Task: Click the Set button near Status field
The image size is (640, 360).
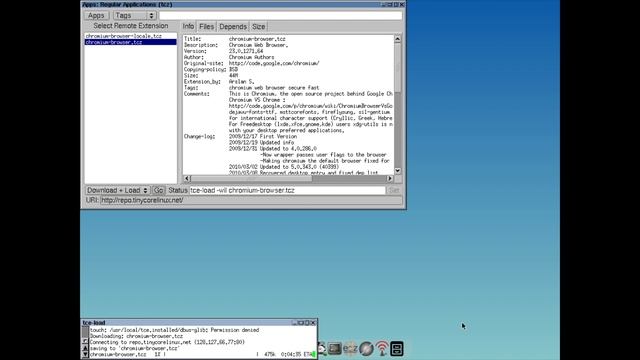Action: pos(394,191)
